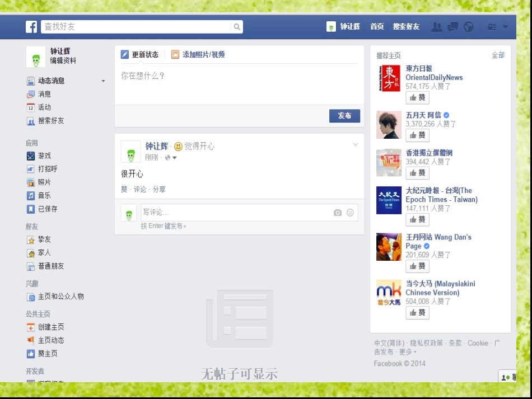Open 动态消息 in left sidebar

point(51,81)
